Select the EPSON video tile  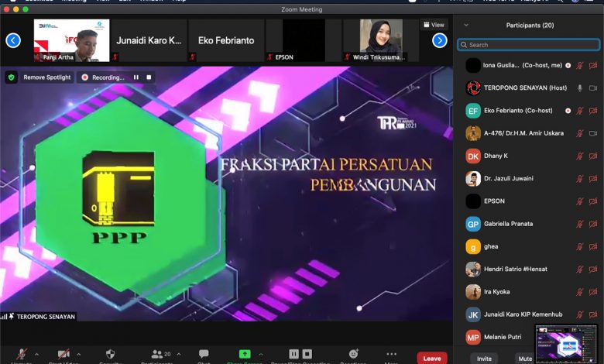pos(304,40)
